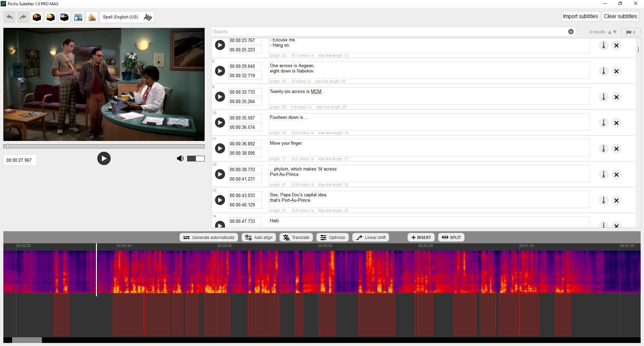Click the Generate automatically button
Viewport: 644px width, 346px height.
click(209, 237)
